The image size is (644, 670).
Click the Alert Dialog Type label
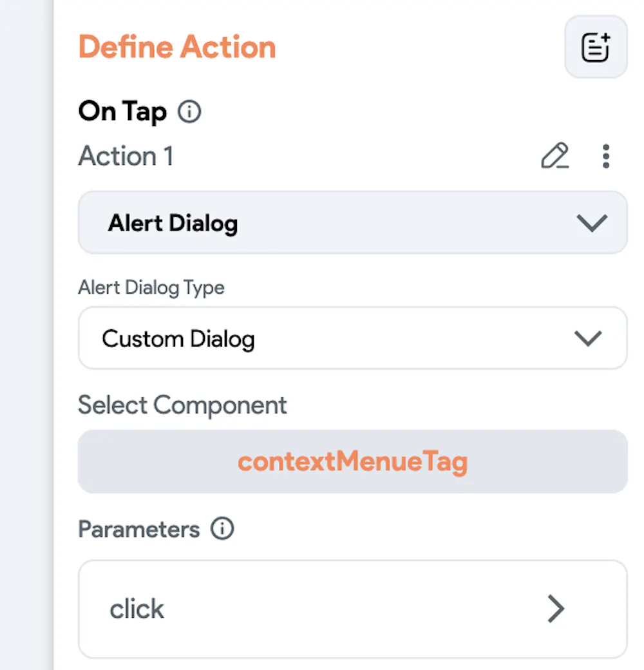(x=151, y=287)
